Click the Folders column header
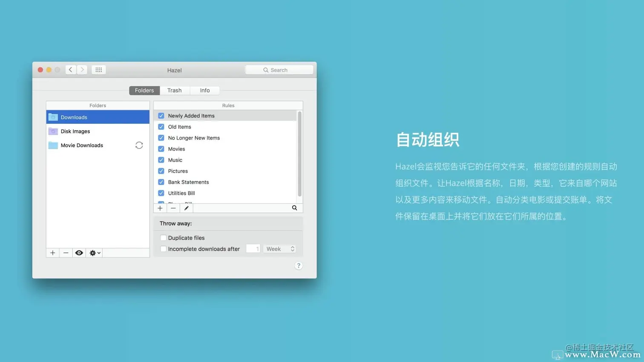The width and height of the screenshot is (644, 362). pos(98,105)
